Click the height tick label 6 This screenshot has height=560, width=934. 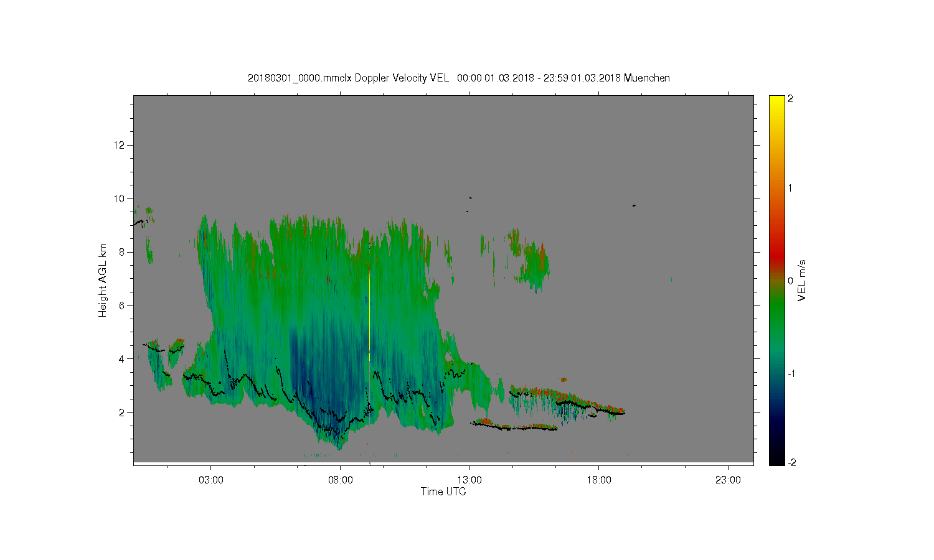point(123,305)
